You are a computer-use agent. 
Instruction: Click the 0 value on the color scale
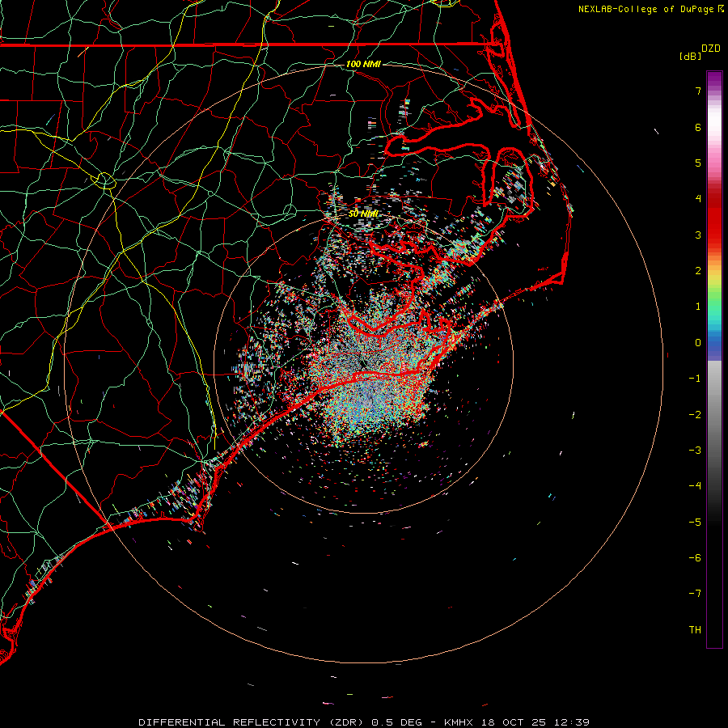698,343
